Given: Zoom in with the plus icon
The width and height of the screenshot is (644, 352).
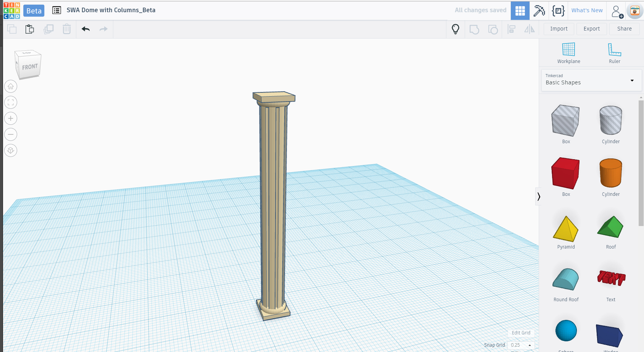Looking at the screenshot, I should (11, 118).
